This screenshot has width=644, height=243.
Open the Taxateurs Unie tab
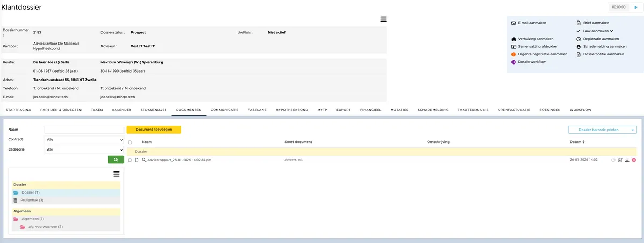pyautogui.click(x=473, y=110)
